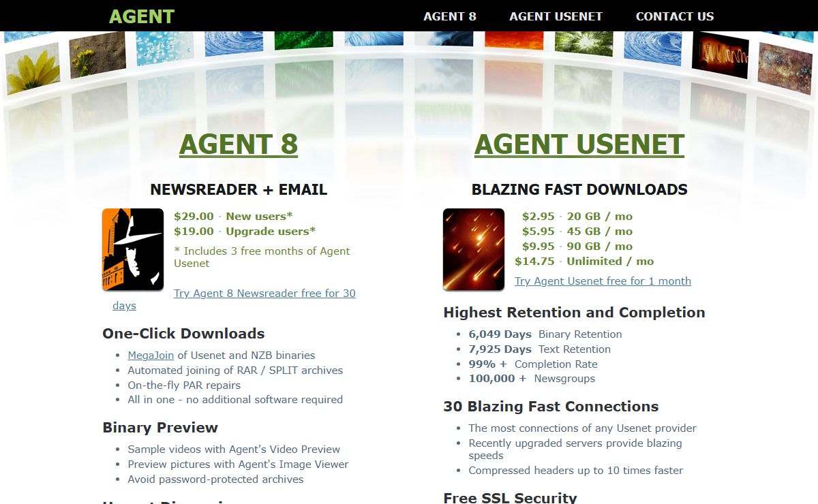Open the CONTACT US navigation menu item
The height and width of the screenshot is (504, 818).
click(x=675, y=16)
